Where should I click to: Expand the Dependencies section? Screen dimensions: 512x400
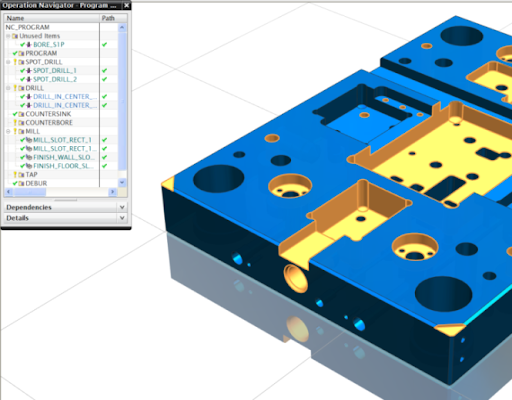click(x=122, y=207)
